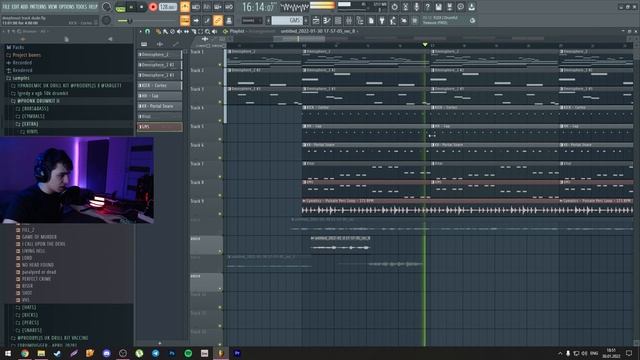Open the snap selector dropdown
The width and height of the screenshot is (640, 360).
[251, 20]
